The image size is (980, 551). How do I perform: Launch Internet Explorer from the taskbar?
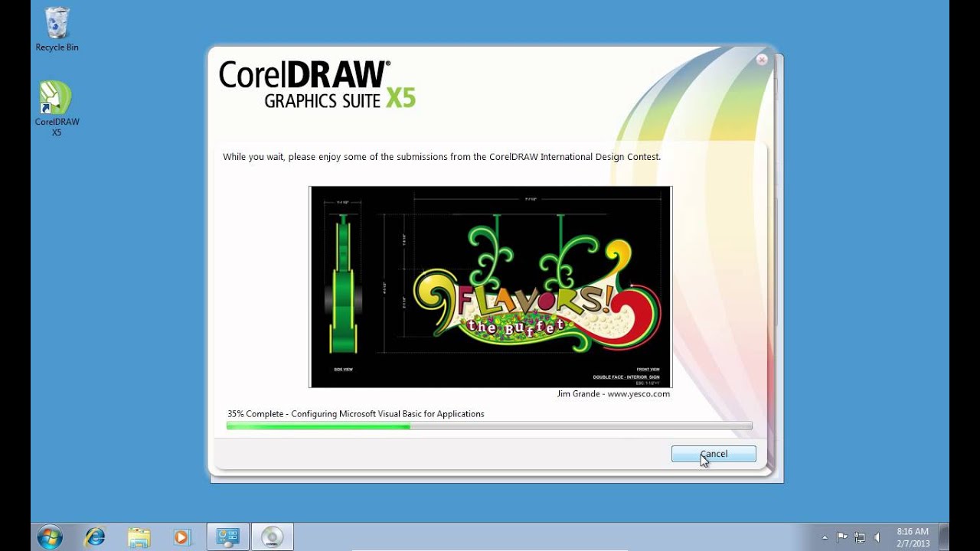coord(95,536)
